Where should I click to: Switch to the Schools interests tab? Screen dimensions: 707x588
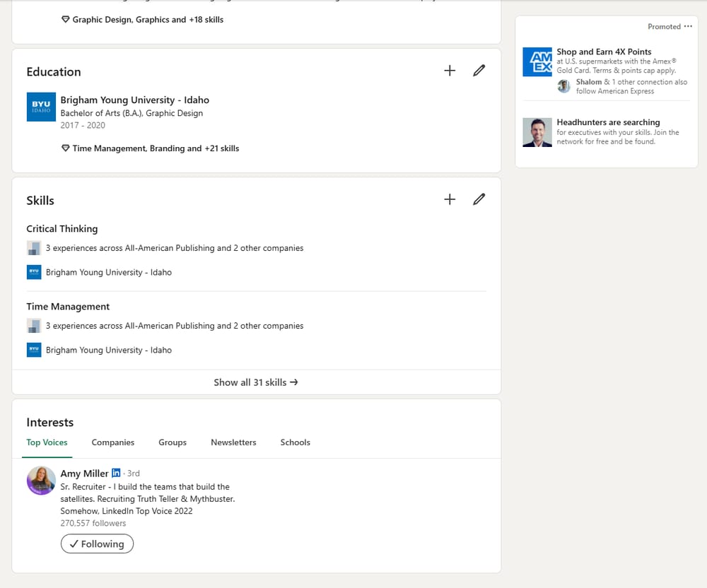pyautogui.click(x=296, y=442)
